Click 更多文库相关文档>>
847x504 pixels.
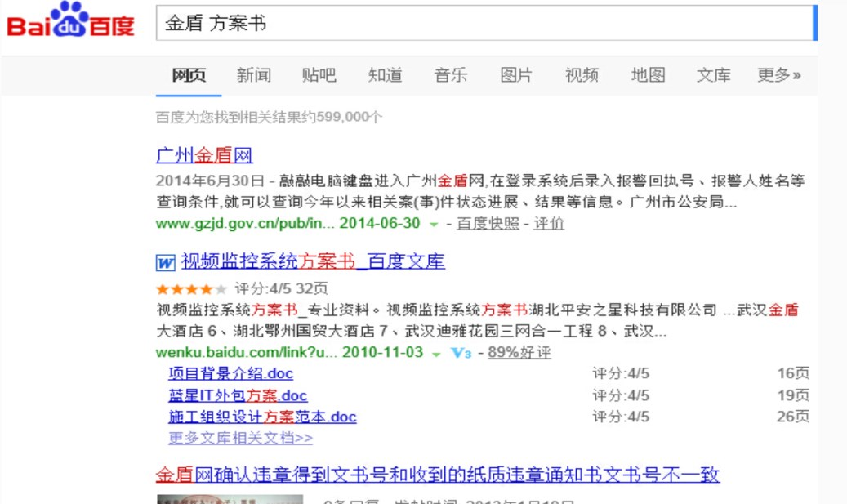click(x=240, y=438)
